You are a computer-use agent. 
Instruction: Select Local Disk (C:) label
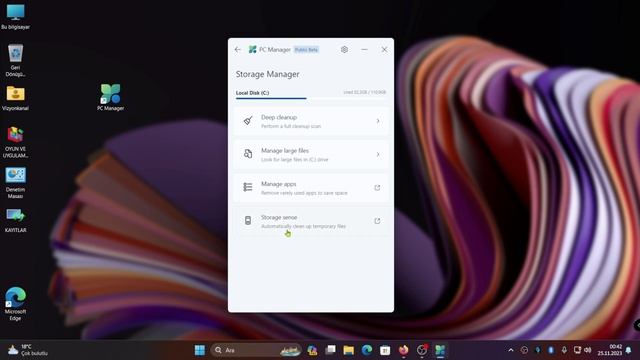point(252,93)
